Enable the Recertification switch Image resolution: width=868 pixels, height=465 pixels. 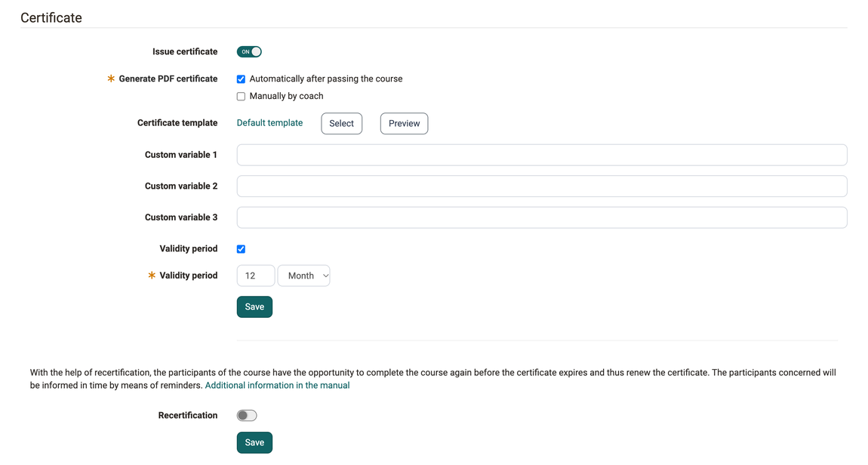[247, 415]
